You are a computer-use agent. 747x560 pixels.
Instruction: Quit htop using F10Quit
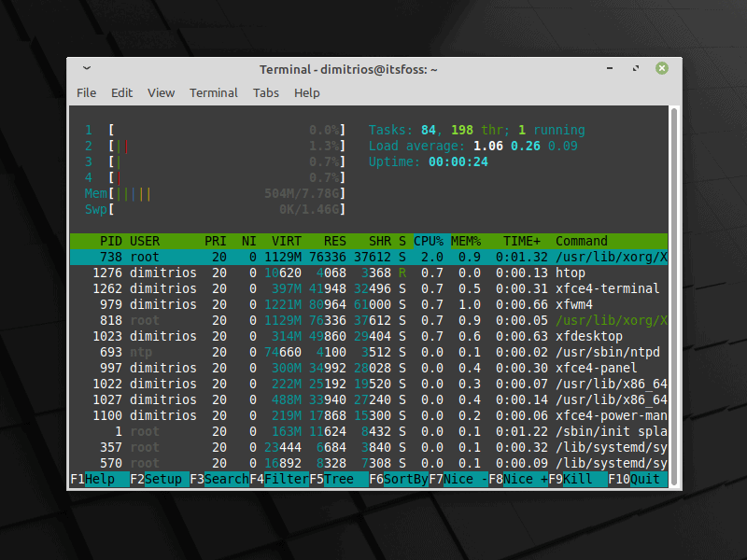(x=635, y=478)
